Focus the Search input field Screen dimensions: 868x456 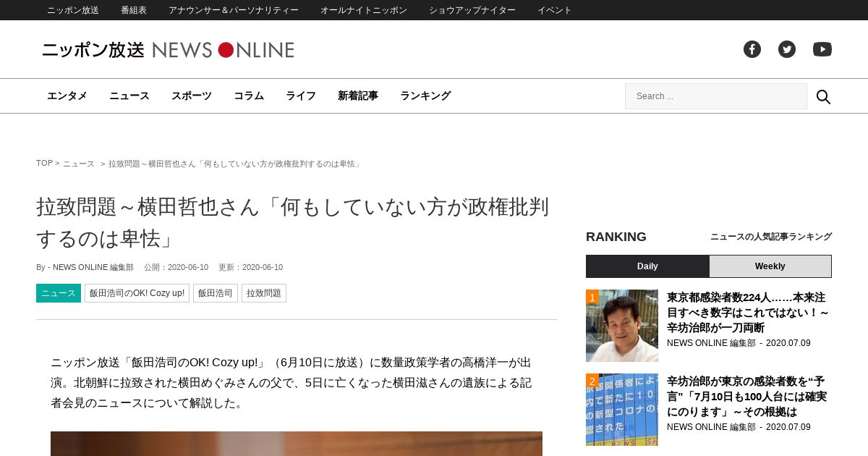[716, 96]
